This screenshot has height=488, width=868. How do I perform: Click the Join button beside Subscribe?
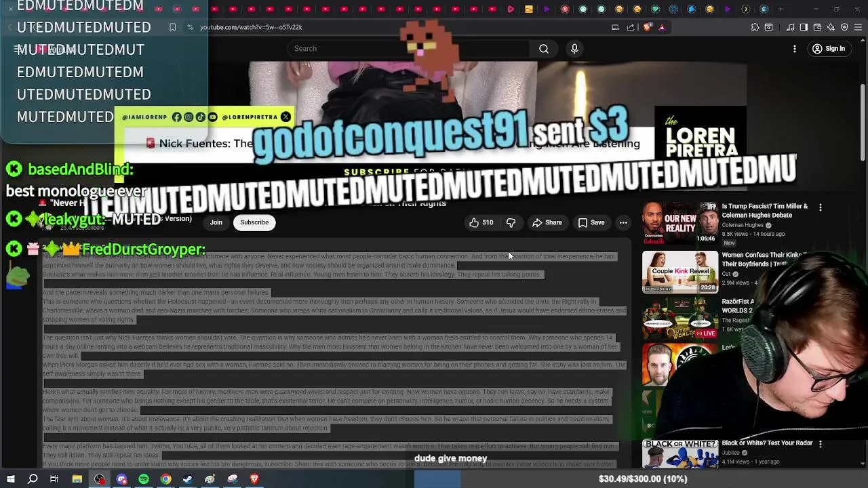pyautogui.click(x=216, y=222)
